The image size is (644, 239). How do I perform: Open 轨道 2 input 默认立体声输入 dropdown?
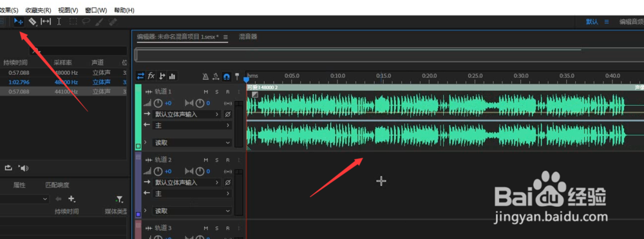point(187,182)
